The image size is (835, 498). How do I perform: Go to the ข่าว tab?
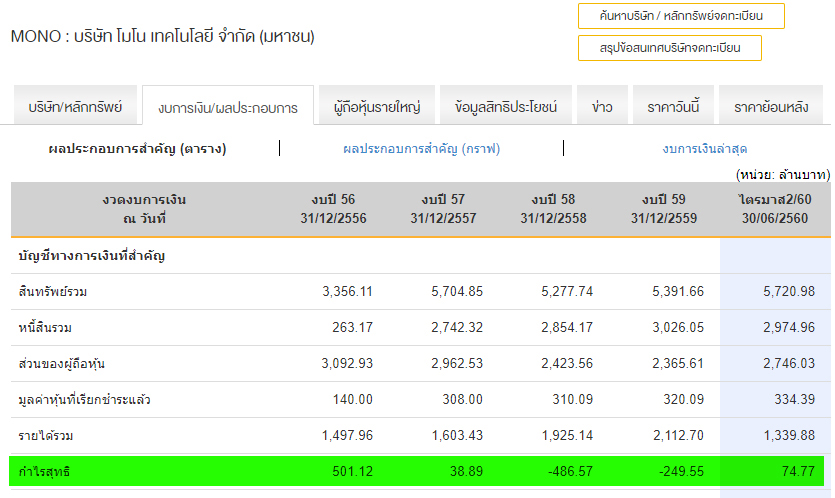602,107
